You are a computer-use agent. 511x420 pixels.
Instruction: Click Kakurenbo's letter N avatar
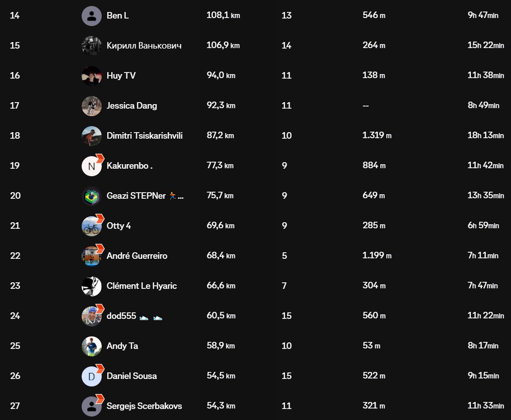(x=92, y=166)
